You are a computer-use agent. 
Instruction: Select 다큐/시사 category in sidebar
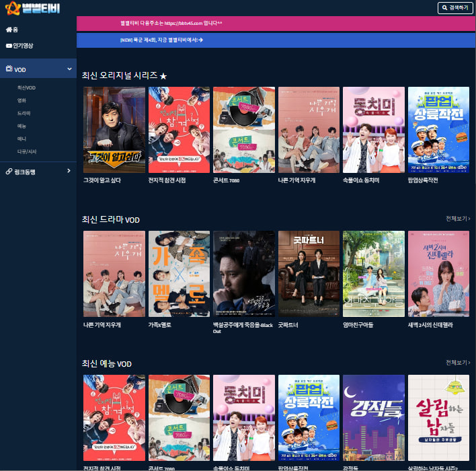click(27, 151)
